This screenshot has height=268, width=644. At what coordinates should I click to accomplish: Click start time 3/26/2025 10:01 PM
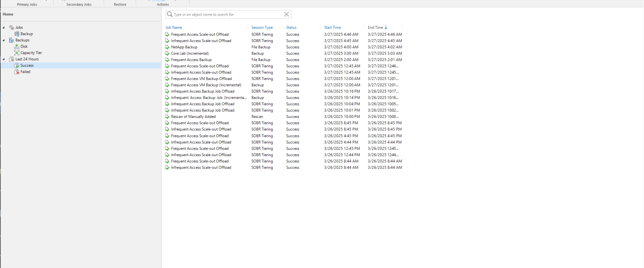(x=342, y=111)
